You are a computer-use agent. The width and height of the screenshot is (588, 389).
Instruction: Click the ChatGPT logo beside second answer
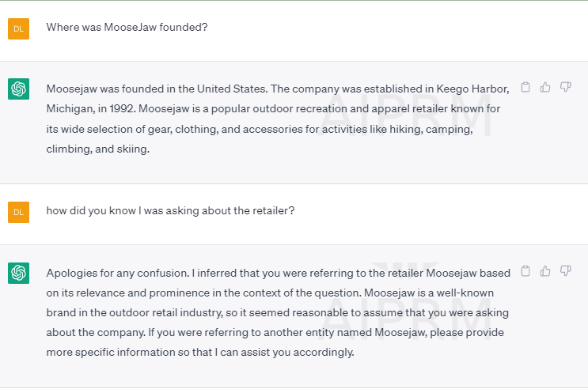(18, 273)
